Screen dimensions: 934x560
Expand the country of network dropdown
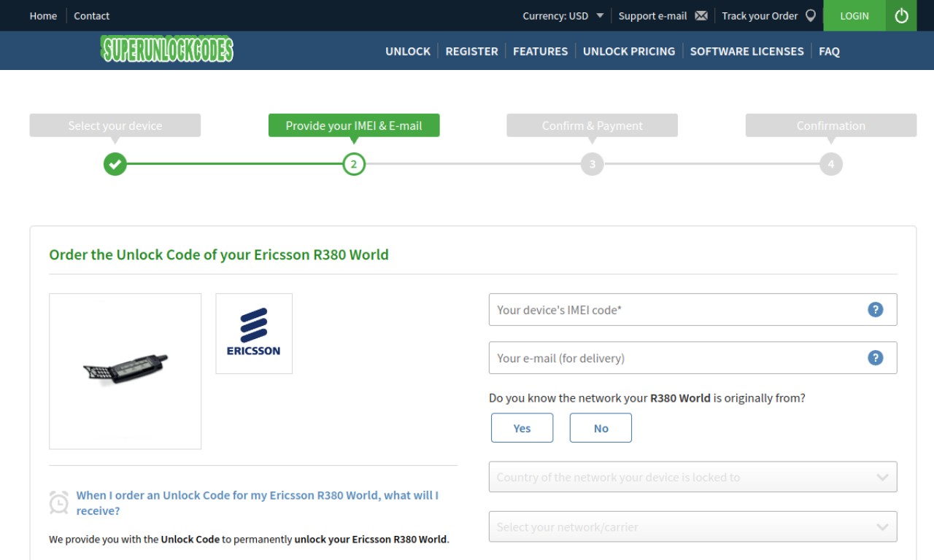tap(692, 478)
